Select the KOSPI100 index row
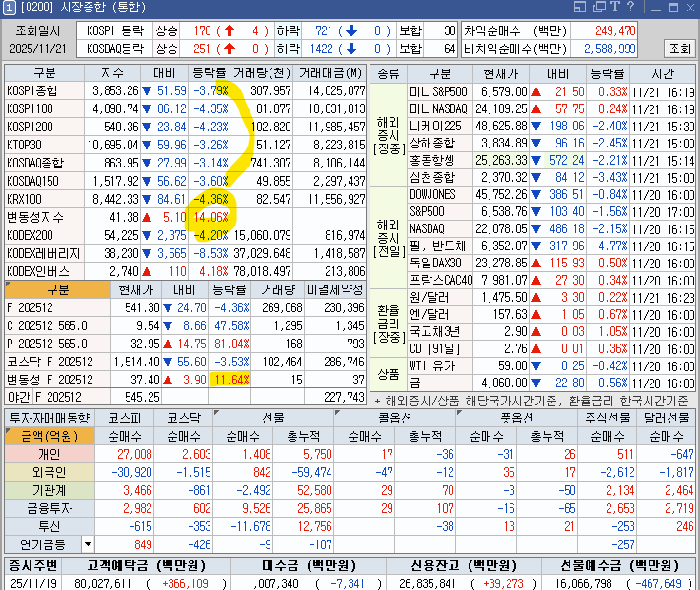The width and height of the screenshot is (700, 590). coord(185,108)
